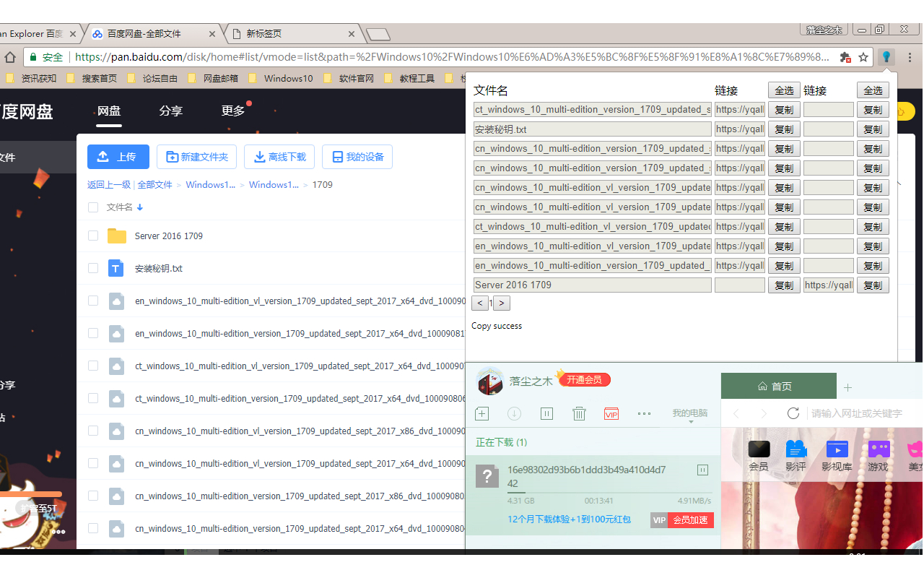This screenshot has height=578, width=924.
Task: Select checkbox for ct_windows_10_multi-edition_vl_version file row
Action: click(92, 366)
